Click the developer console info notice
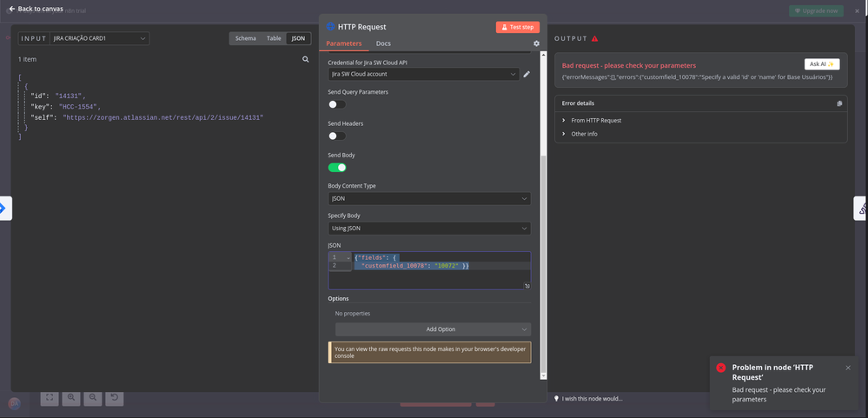The image size is (868, 418). coord(429,353)
